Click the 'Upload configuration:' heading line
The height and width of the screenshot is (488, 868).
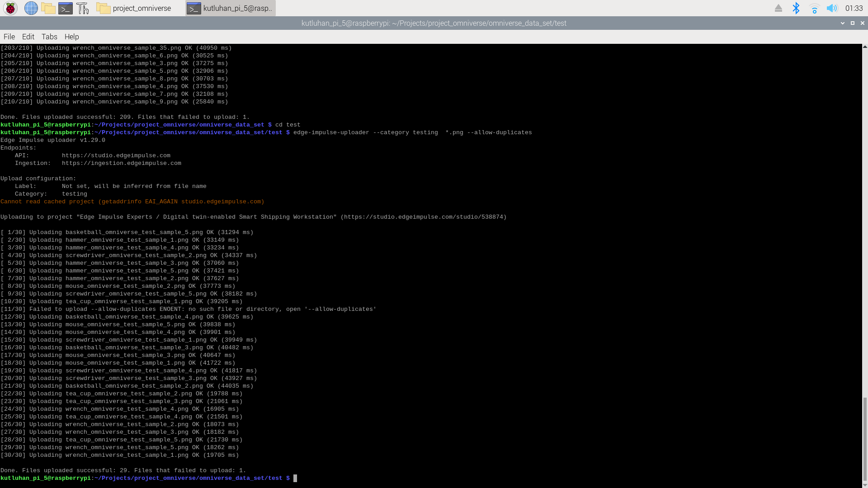point(38,178)
